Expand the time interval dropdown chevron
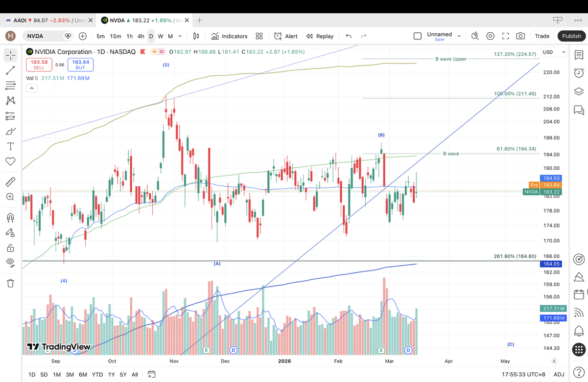This screenshot has height=382, width=588. pyautogui.click(x=180, y=36)
